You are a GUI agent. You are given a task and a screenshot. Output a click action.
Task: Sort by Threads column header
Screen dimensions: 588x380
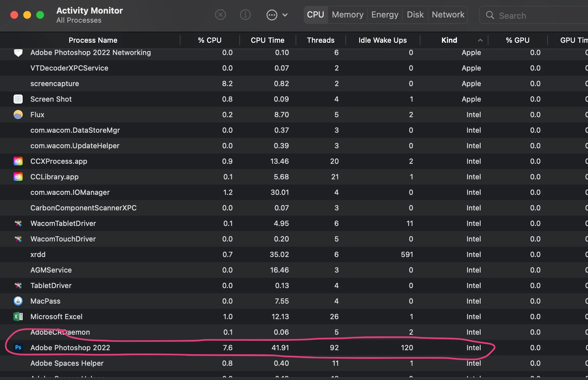[321, 40]
